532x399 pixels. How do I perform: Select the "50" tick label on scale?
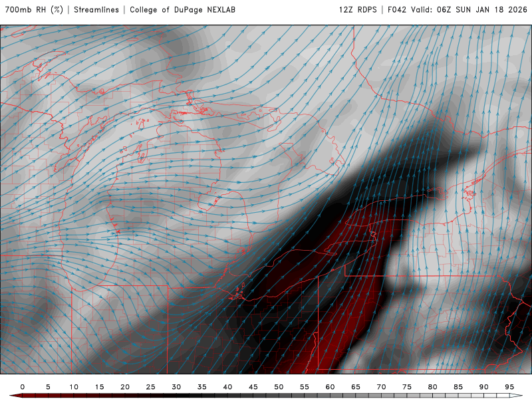[279, 387]
